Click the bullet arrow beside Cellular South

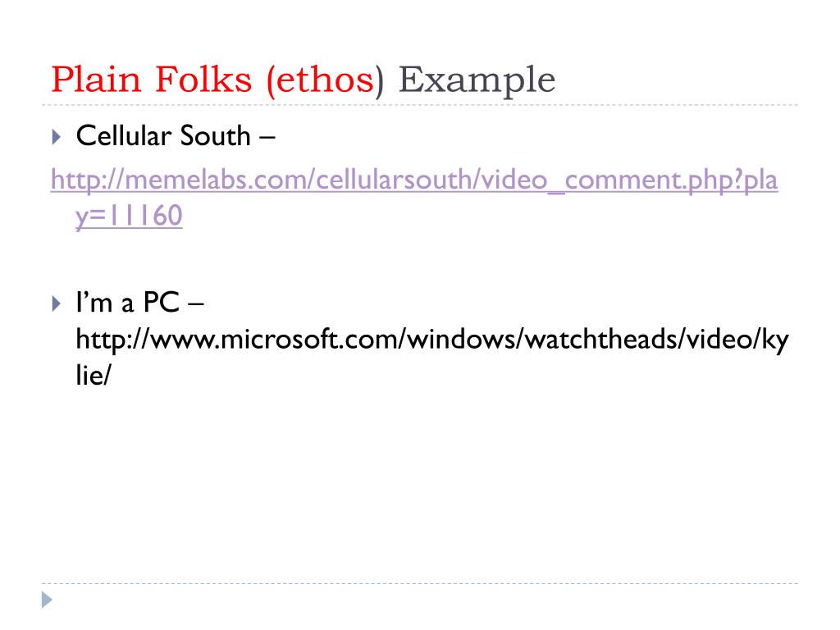(x=57, y=137)
